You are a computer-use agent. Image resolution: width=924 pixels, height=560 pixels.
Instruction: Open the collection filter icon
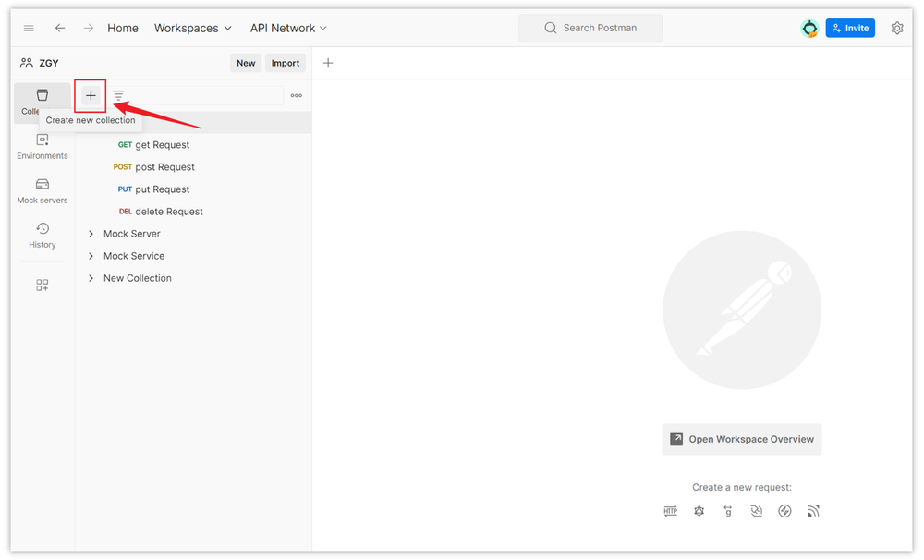[118, 95]
